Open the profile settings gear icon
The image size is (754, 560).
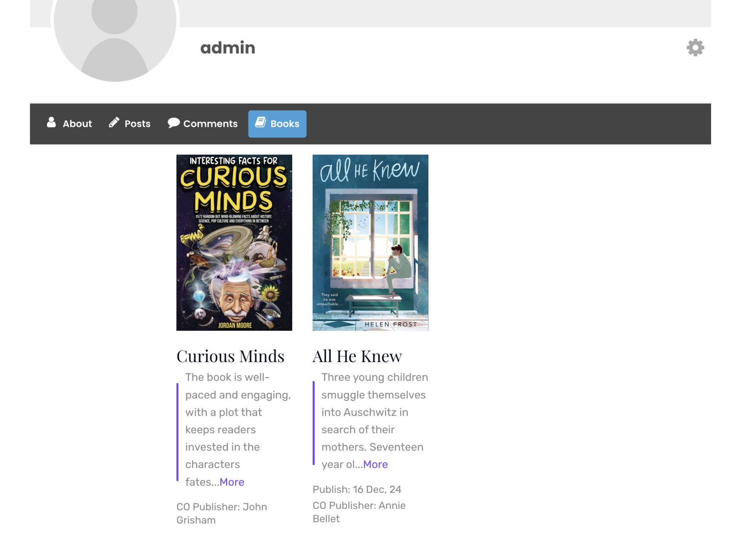coord(695,48)
